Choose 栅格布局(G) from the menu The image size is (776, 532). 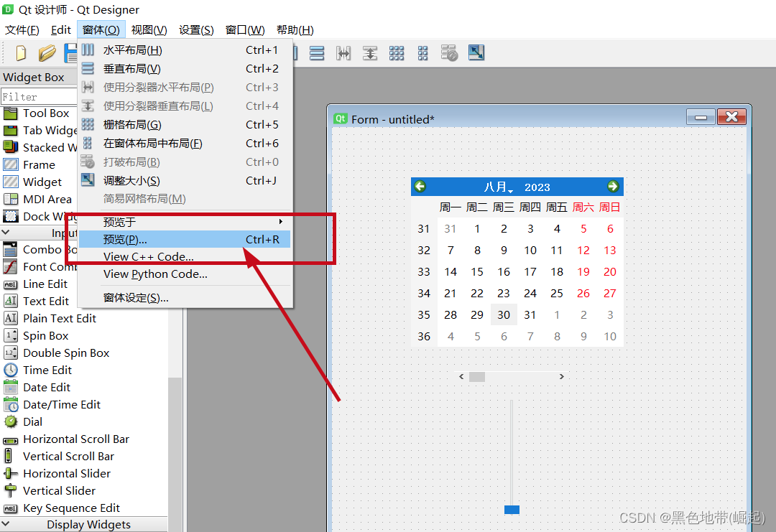click(x=185, y=125)
